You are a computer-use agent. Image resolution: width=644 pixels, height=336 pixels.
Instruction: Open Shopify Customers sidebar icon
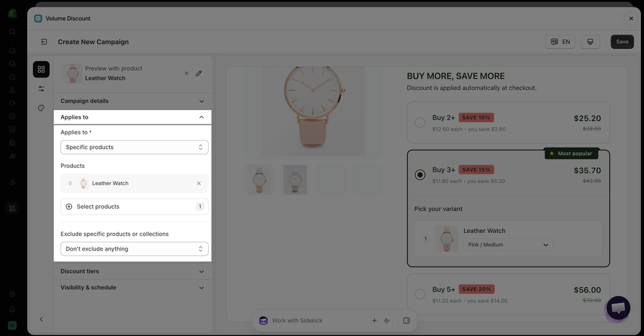13,90
